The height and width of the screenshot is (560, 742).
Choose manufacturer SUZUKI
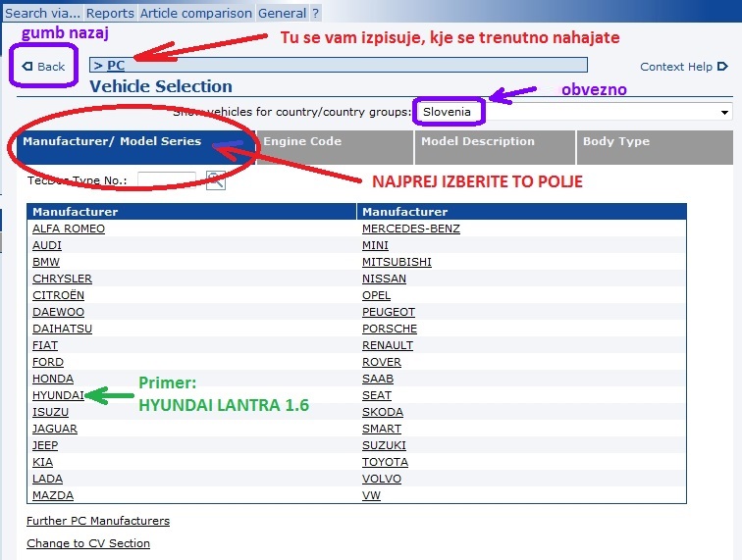click(x=384, y=445)
